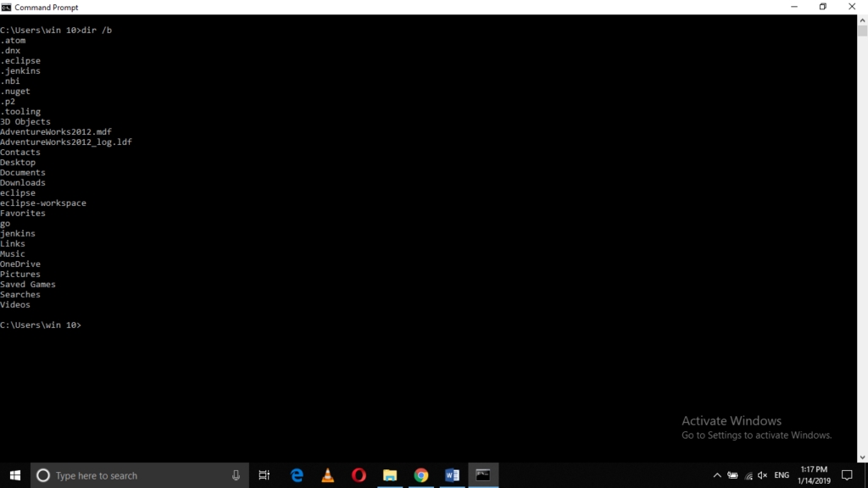The width and height of the screenshot is (868, 488).
Task: Expand the hidden system tray icons
Action: coord(717,475)
